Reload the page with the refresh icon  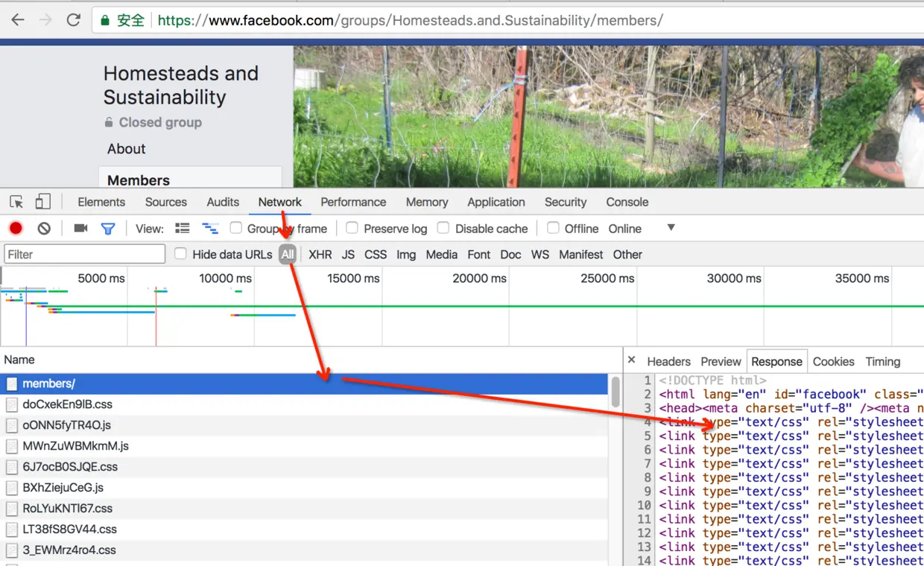[x=73, y=20]
